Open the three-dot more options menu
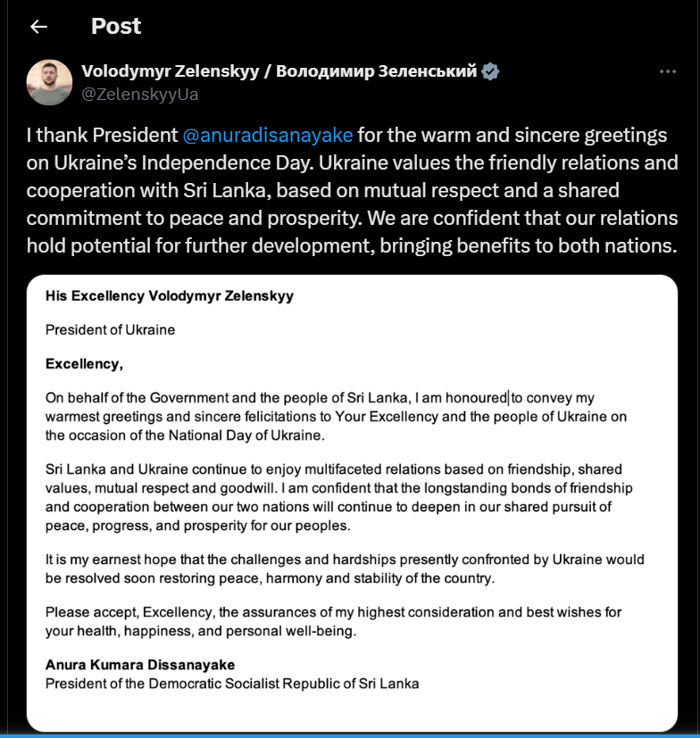 click(668, 71)
